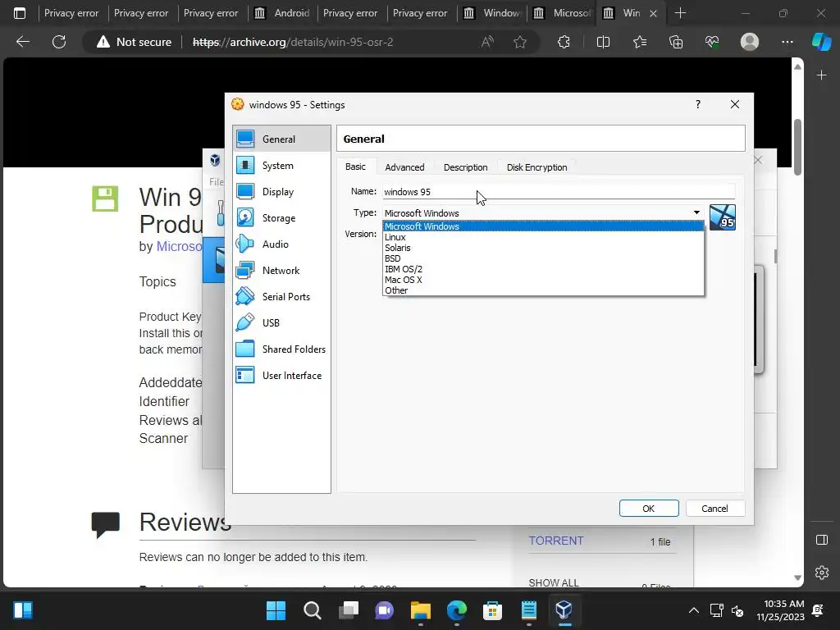Refresh the archive.org page
This screenshot has height=630, width=840.
click(x=59, y=42)
